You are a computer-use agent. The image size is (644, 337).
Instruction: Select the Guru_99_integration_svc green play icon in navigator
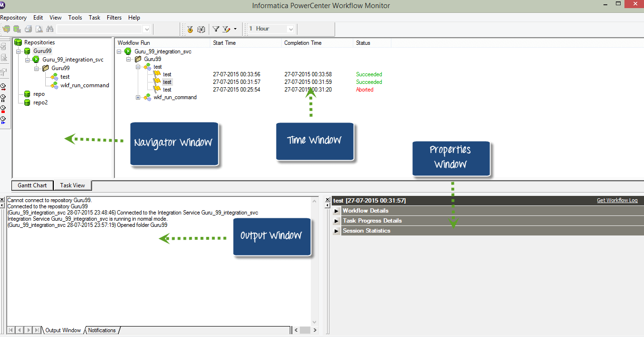pos(36,60)
